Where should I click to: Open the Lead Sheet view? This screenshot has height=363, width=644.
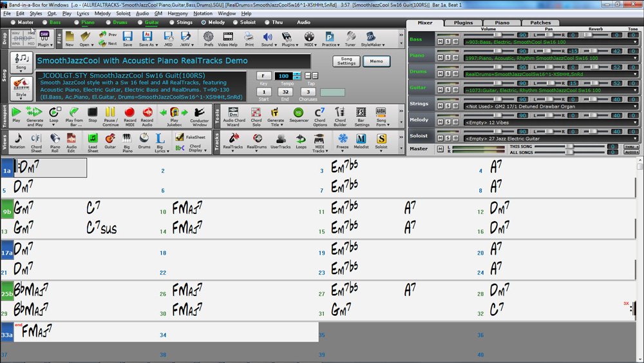click(x=93, y=142)
